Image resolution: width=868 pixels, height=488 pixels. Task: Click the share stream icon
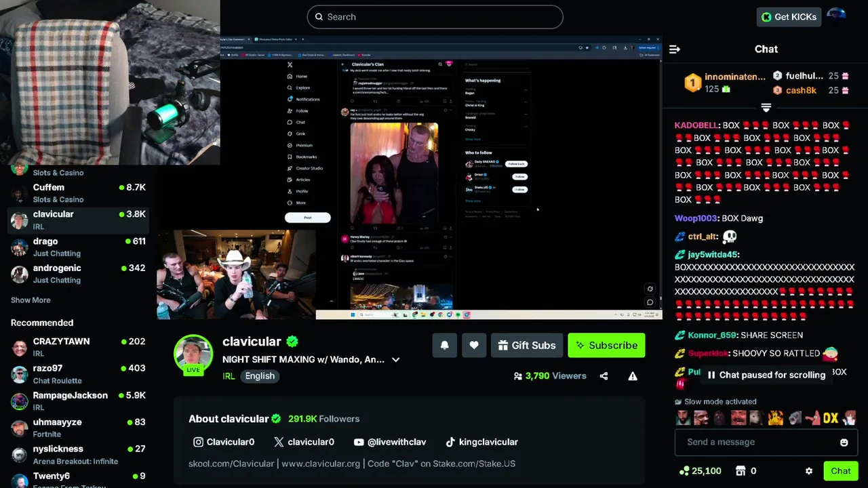[x=604, y=375]
